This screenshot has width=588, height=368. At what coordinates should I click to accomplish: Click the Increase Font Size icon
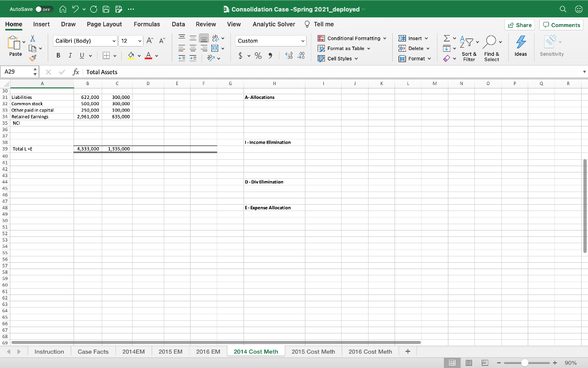149,41
